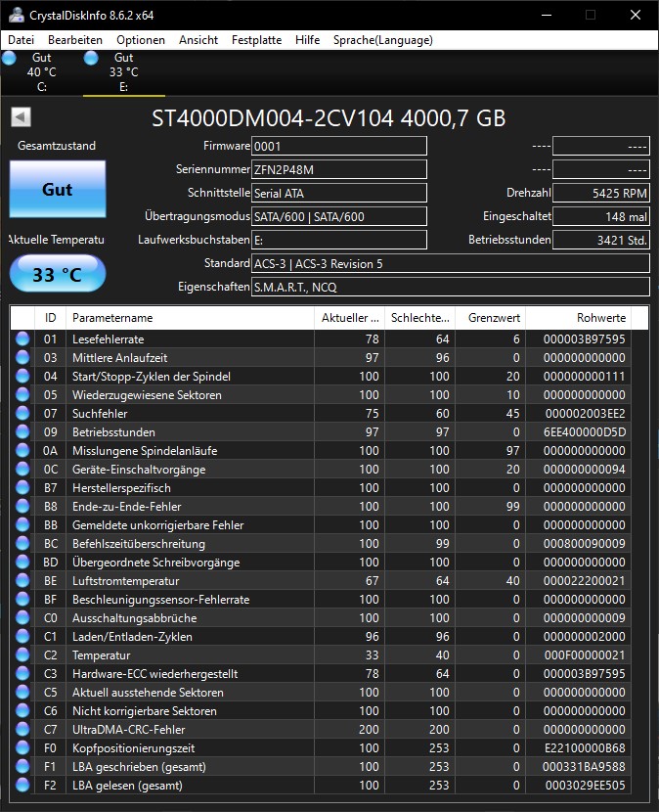Click the Standard field ACS-3 Revision 5
This screenshot has width=659, height=812.
pyautogui.click(x=451, y=263)
